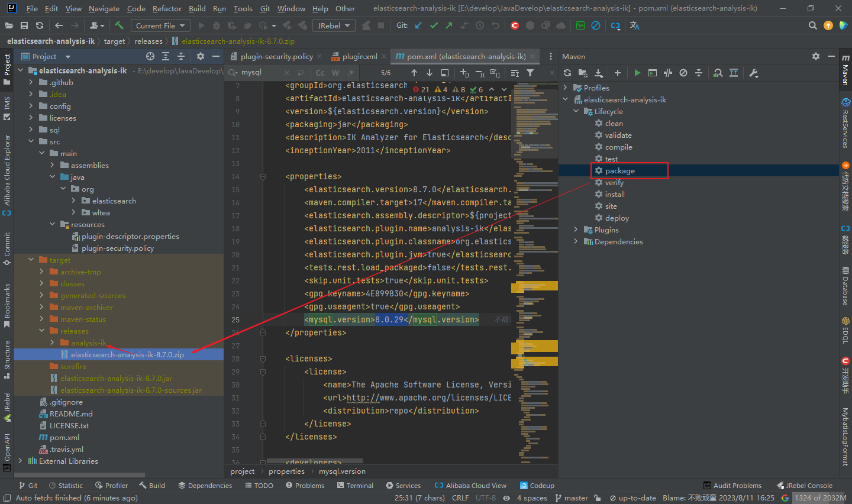
Task: Click the Reload from Disk icon
Action: coord(40,25)
